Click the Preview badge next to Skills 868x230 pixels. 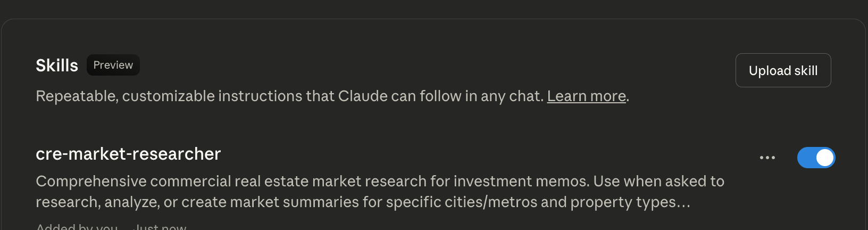coord(113,65)
